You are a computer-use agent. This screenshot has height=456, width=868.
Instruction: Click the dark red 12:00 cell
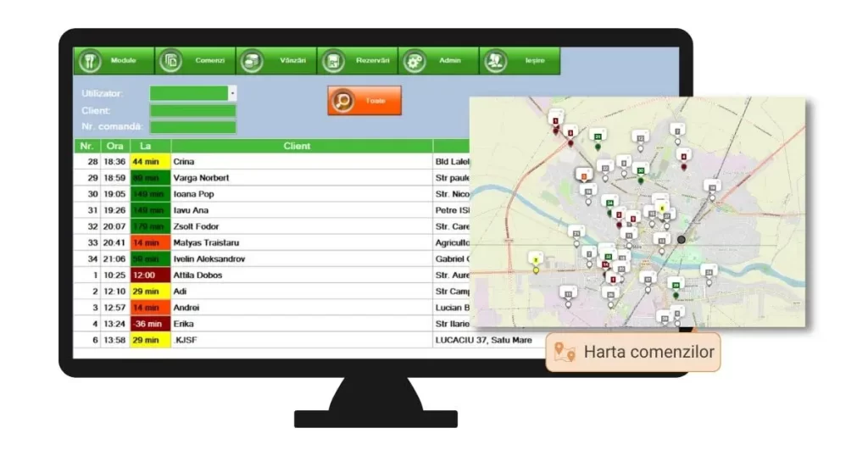(x=150, y=275)
